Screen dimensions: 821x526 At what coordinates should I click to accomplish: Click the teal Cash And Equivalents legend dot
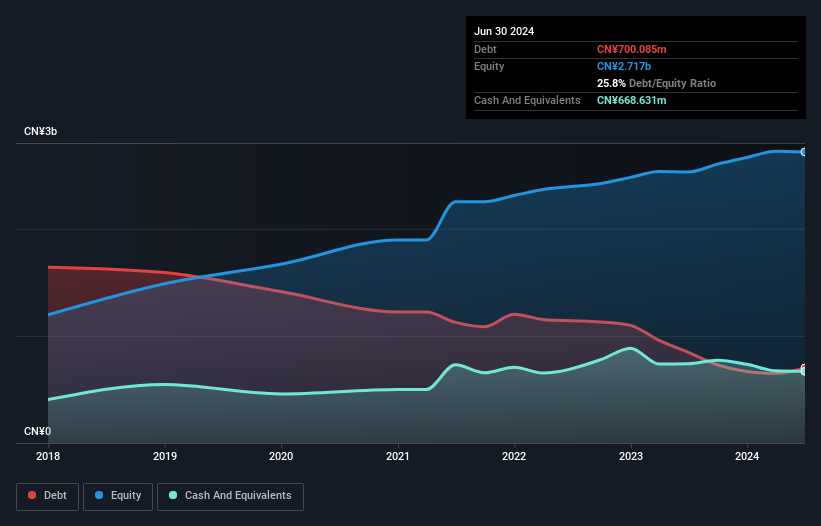tap(173, 495)
